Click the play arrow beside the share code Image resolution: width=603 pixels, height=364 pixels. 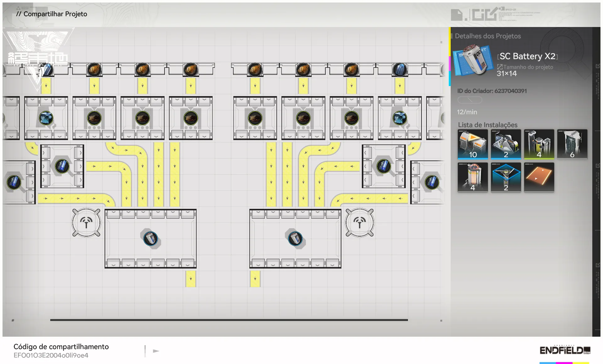[x=156, y=351]
